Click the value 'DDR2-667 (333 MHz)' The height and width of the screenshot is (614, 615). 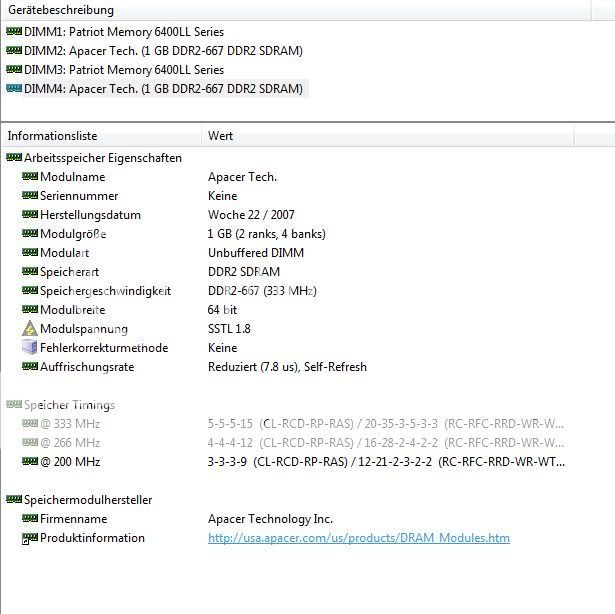tap(262, 291)
